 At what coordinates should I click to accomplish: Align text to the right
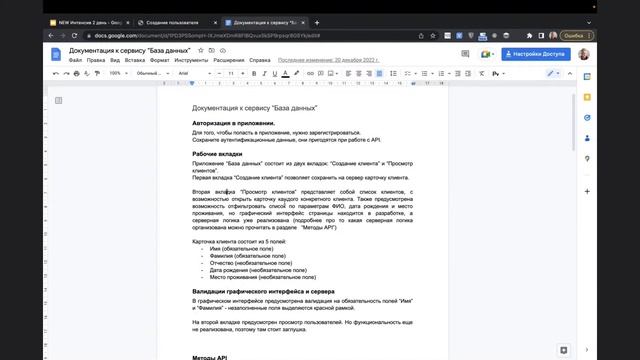[x=369, y=73]
